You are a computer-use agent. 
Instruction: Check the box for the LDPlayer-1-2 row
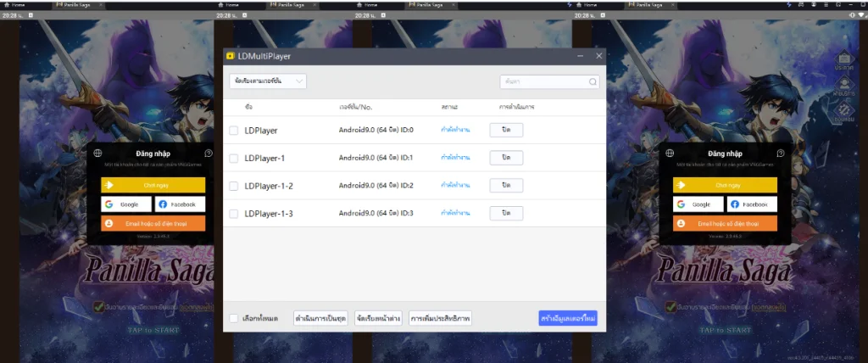click(x=234, y=186)
